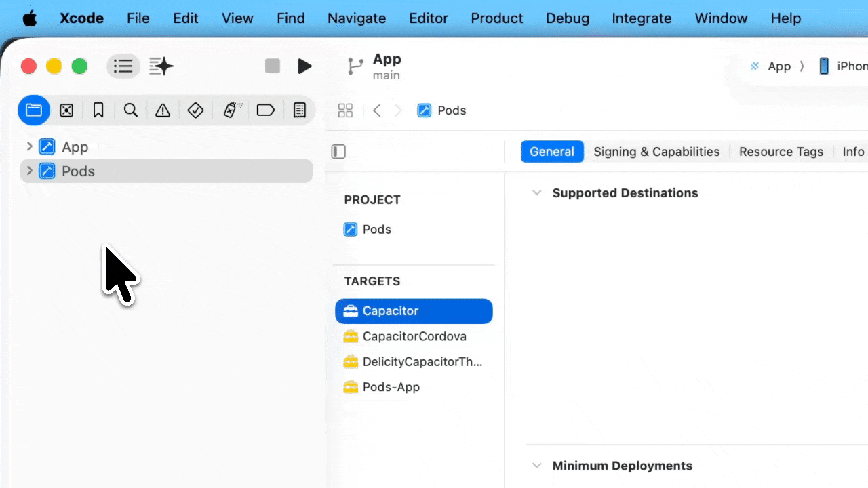Collapse the Minimum Deployments section
This screenshot has width=868, height=488.
point(537,466)
